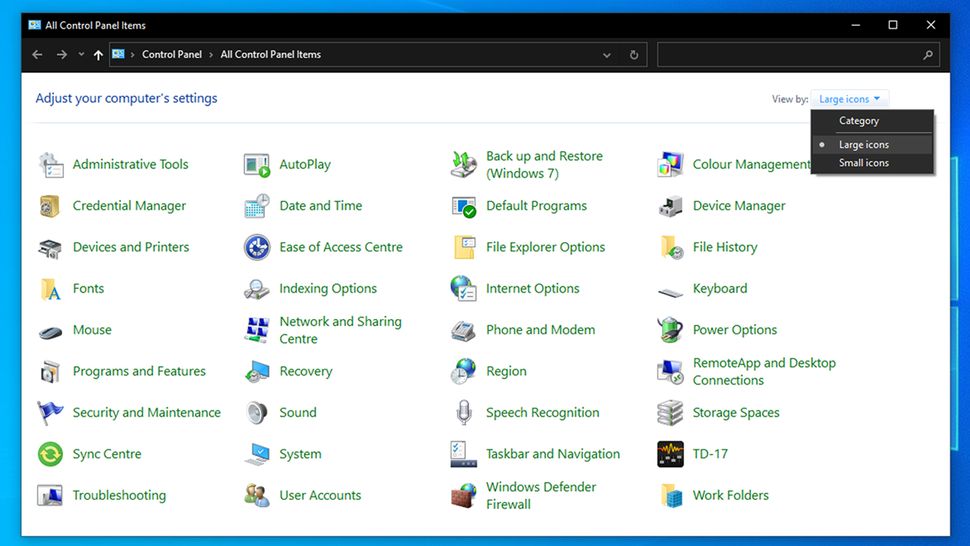The width and height of the screenshot is (970, 546).
Task: Switch view to Category
Action: [859, 121]
